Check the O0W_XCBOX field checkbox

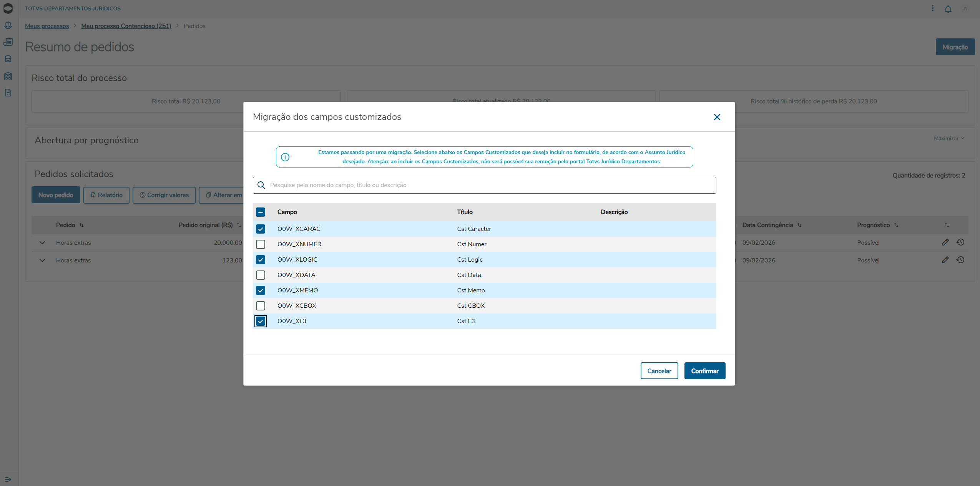(261, 306)
